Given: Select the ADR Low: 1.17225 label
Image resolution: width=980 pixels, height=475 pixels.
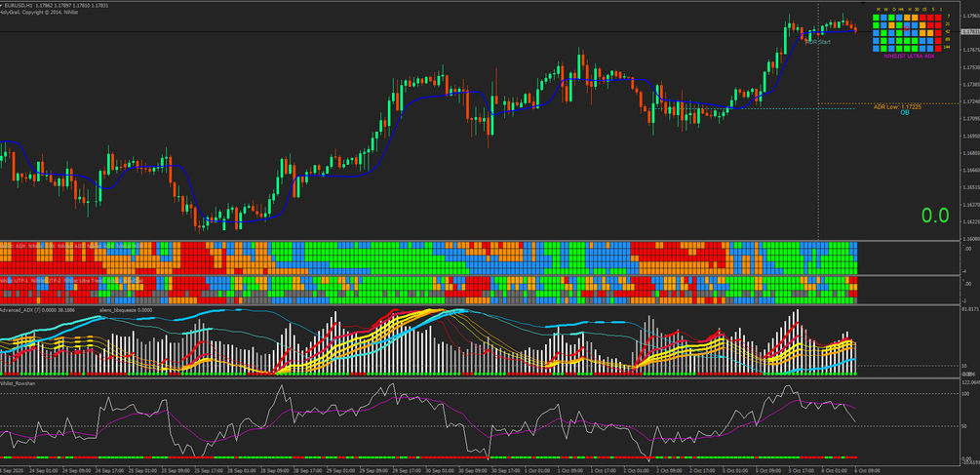Looking at the screenshot, I should 897,107.
